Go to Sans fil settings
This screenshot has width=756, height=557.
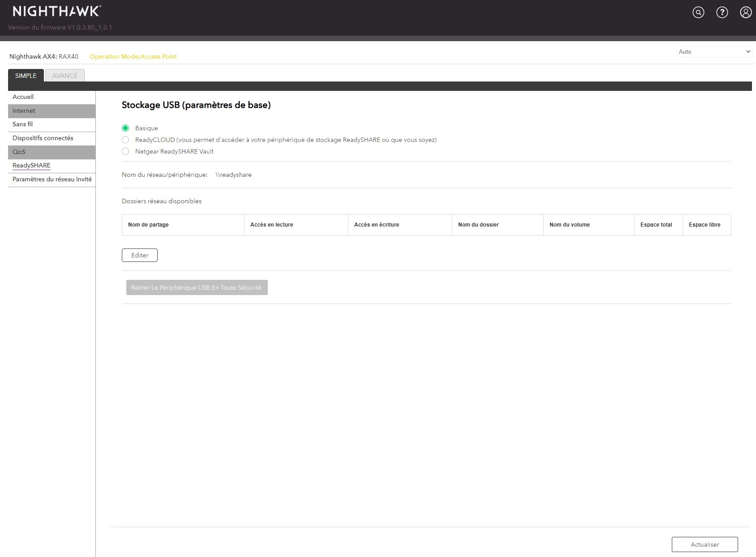tap(23, 124)
